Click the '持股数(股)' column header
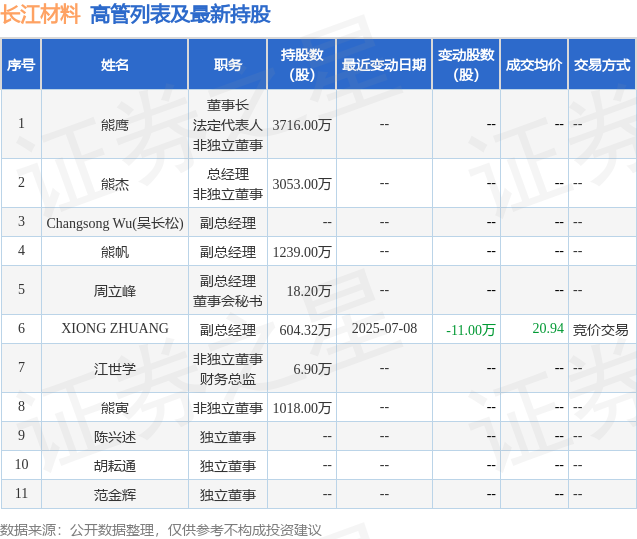 tap(302, 65)
